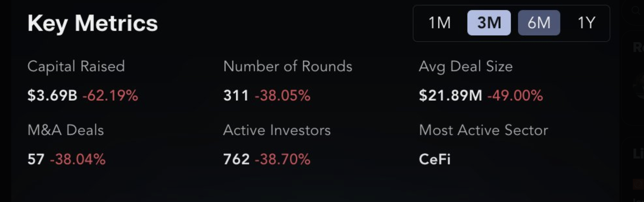Select the $3.69B capital raised value
This screenshot has height=202, width=644.
[x=52, y=96]
